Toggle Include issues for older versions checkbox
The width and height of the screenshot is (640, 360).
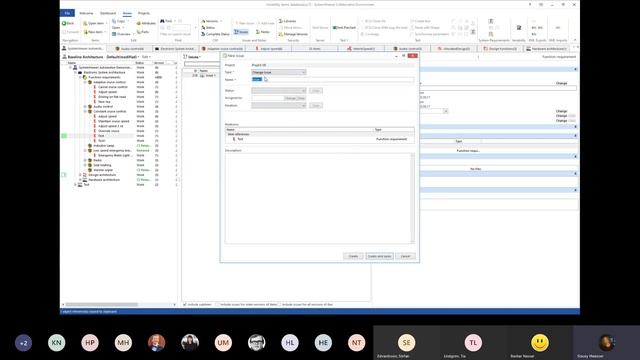click(218, 304)
